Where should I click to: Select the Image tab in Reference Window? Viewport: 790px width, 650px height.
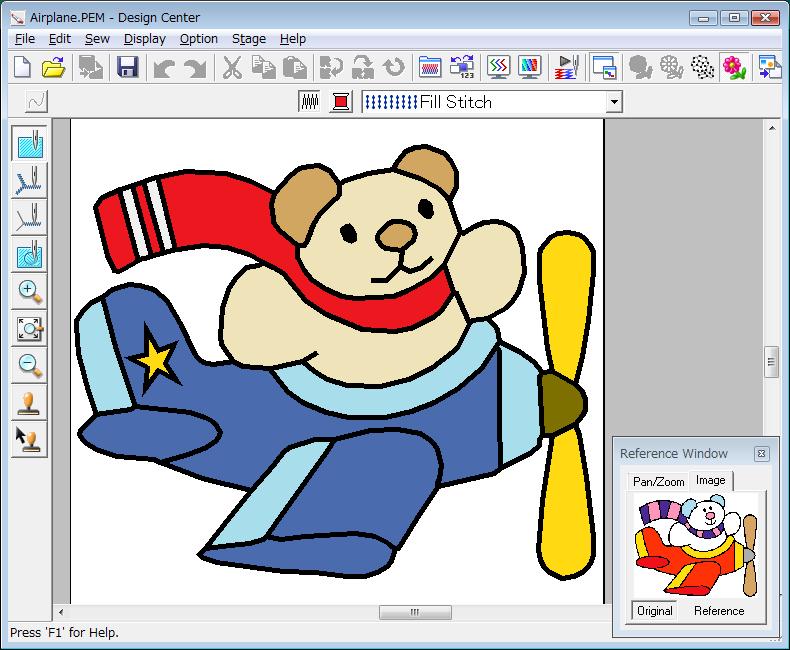tap(710, 480)
